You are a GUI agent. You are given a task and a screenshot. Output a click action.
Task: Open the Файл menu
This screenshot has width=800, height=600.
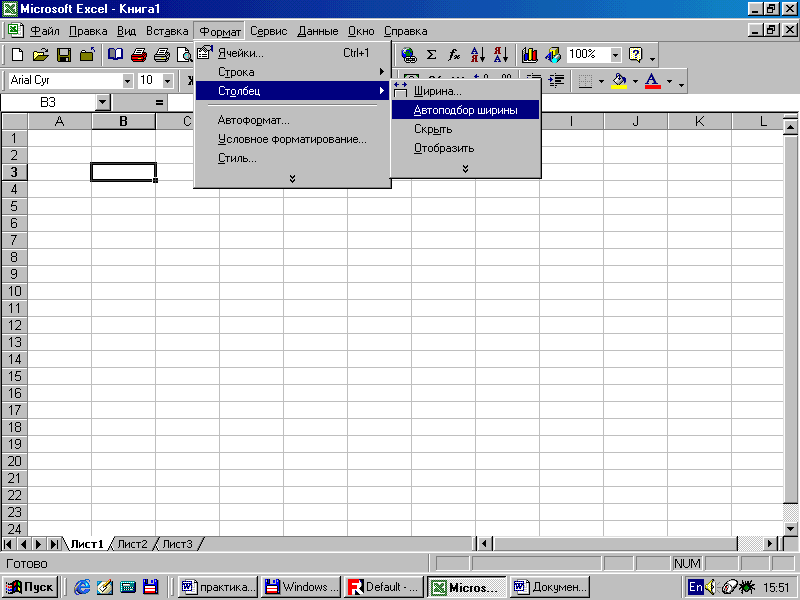pyautogui.click(x=44, y=31)
